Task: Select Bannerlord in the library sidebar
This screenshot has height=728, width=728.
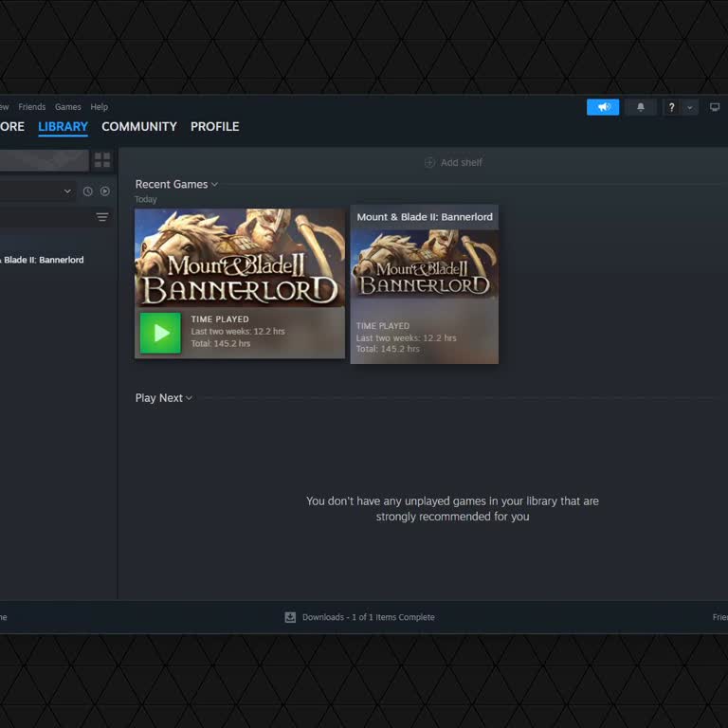Action: pos(43,260)
